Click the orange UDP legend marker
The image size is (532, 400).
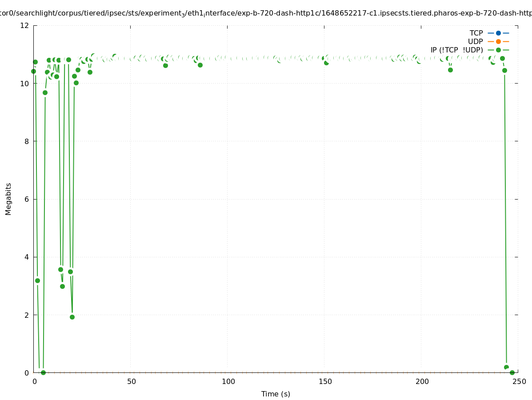tap(498, 41)
